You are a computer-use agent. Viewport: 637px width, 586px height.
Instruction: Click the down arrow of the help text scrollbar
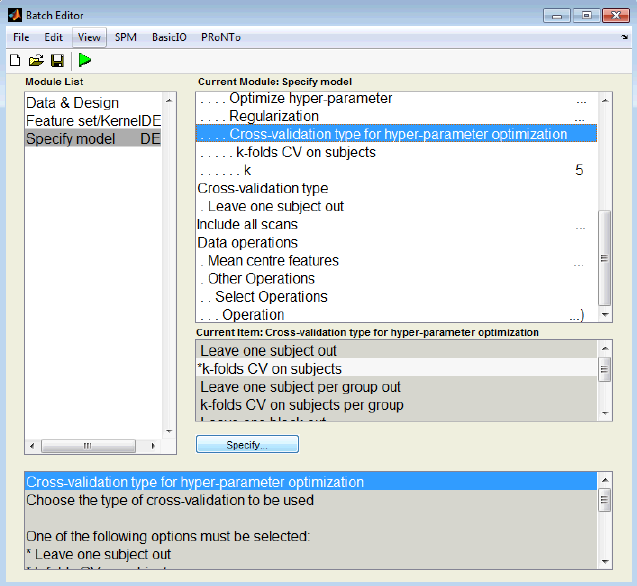pyautogui.click(x=605, y=562)
